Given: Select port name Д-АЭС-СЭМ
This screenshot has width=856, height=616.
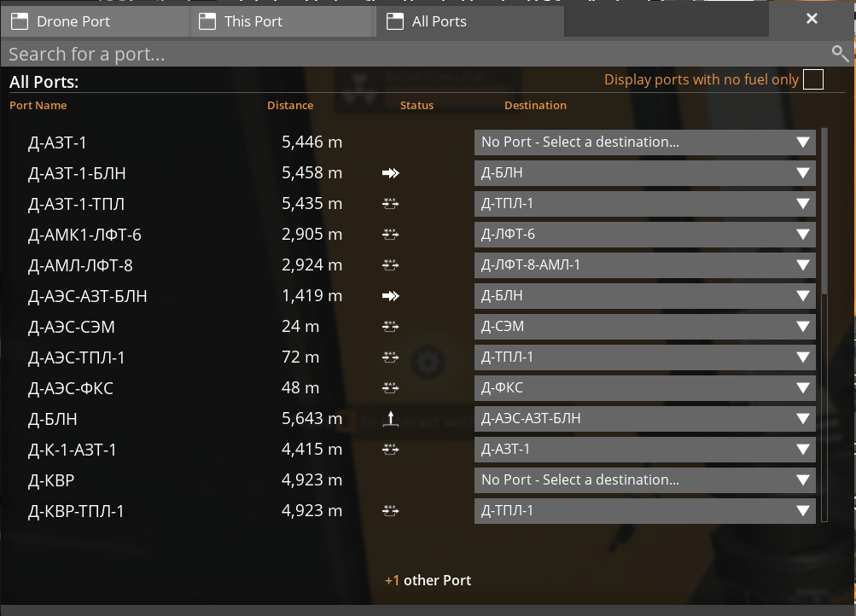Looking at the screenshot, I should point(72,327).
